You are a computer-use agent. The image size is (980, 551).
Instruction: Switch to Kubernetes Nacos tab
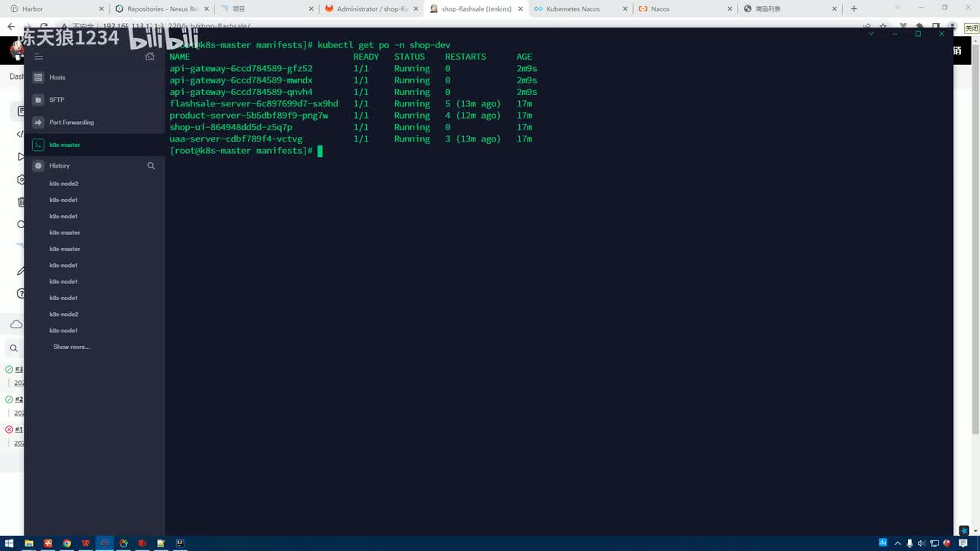[580, 8]
